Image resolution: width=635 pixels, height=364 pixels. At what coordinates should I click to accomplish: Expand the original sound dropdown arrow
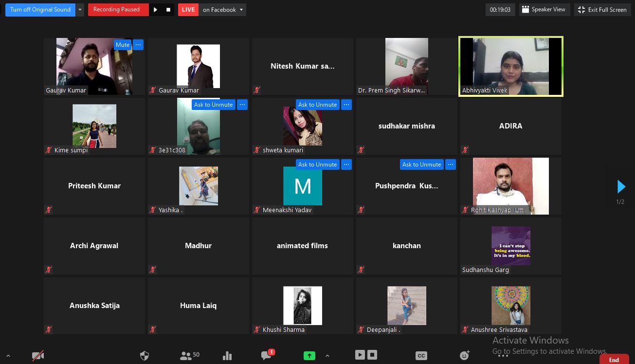pos(80,10)
